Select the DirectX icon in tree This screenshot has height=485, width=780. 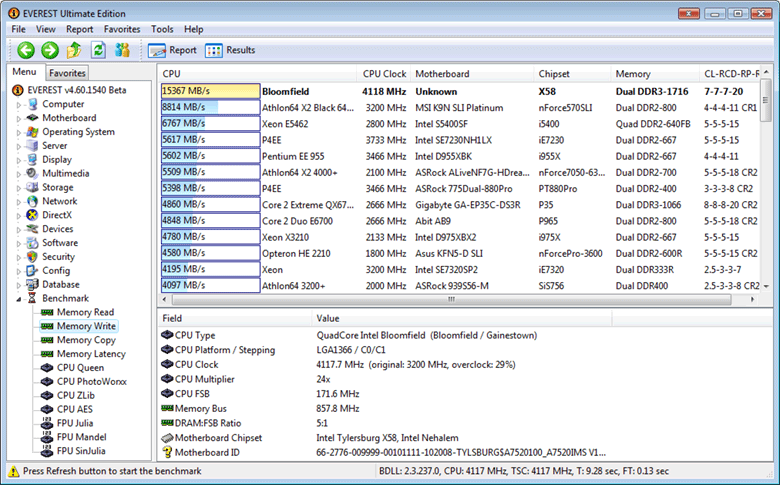[32, 215]
